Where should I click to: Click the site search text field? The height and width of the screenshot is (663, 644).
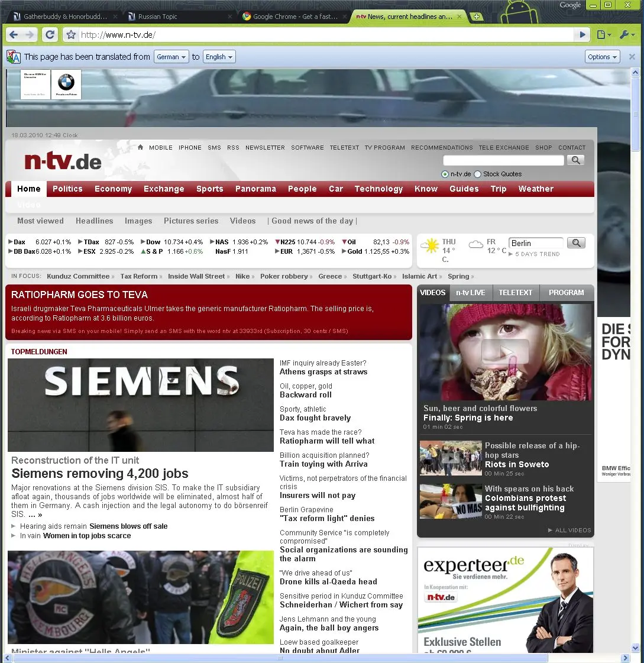pyautogui.click(x=503, y=160)
